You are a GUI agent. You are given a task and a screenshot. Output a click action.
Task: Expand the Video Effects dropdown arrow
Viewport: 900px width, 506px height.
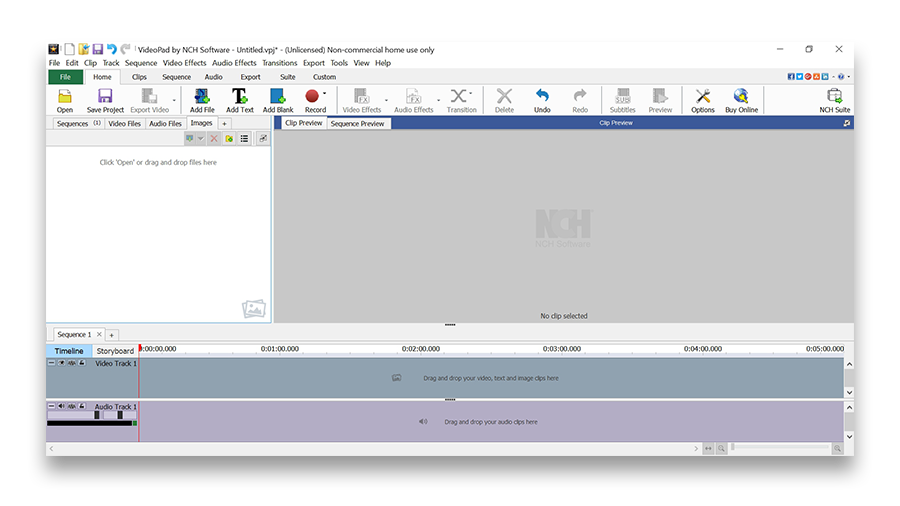click(386, 100)
